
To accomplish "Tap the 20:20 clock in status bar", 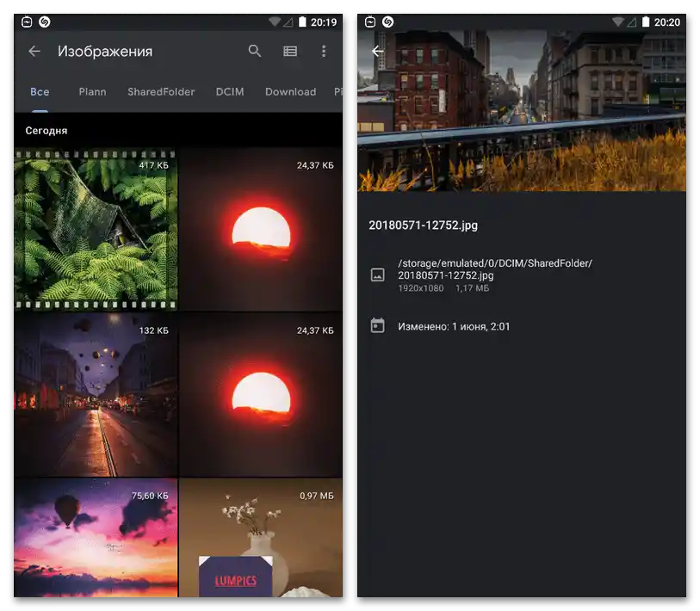I will 667,22.
